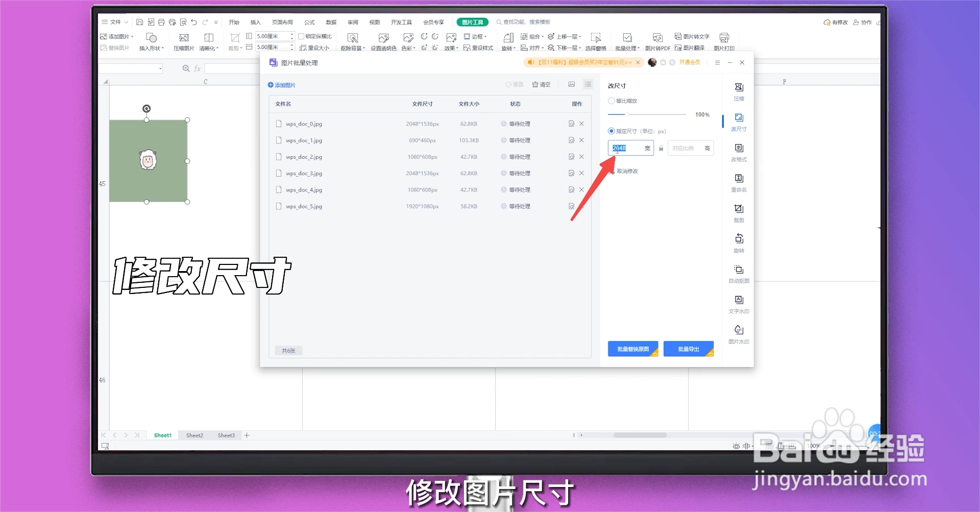Open the 开始 ribbon tab
The image size is (980, 512).
click(x=234, y=22)
